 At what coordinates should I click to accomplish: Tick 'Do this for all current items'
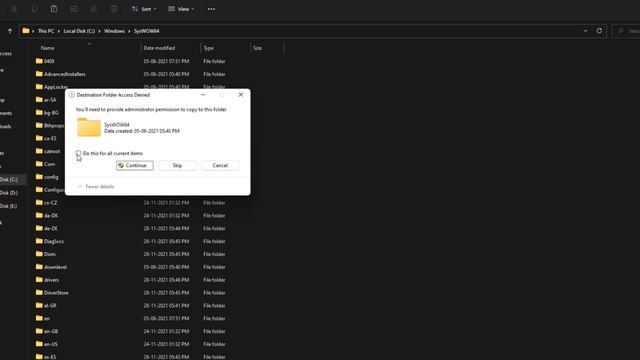[78, 153]
